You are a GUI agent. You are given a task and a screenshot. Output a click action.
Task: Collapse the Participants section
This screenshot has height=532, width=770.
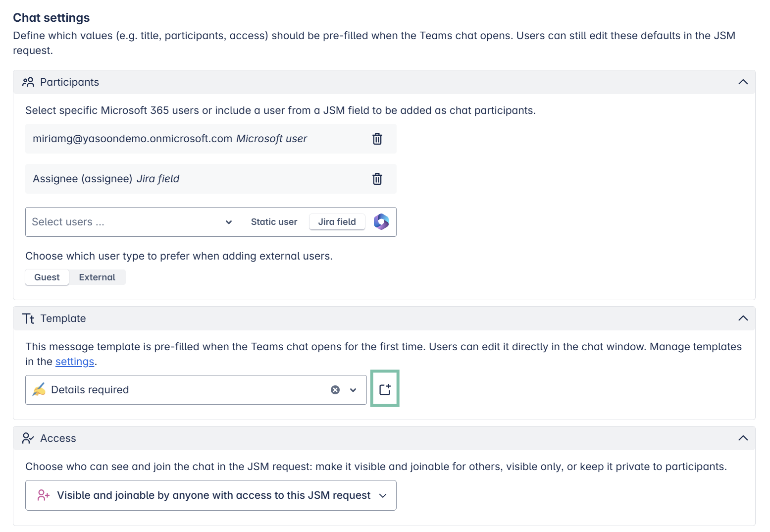click(743, 82)
